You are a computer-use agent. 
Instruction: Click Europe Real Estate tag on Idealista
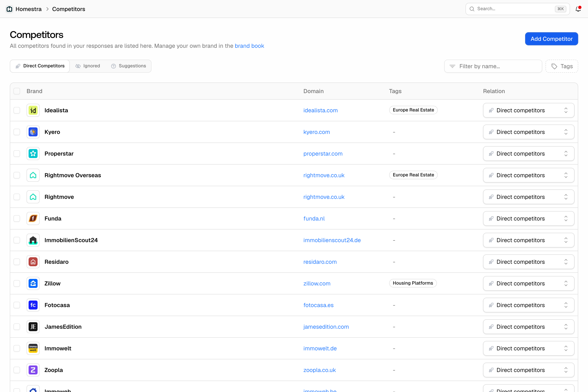tap(413, 110)
